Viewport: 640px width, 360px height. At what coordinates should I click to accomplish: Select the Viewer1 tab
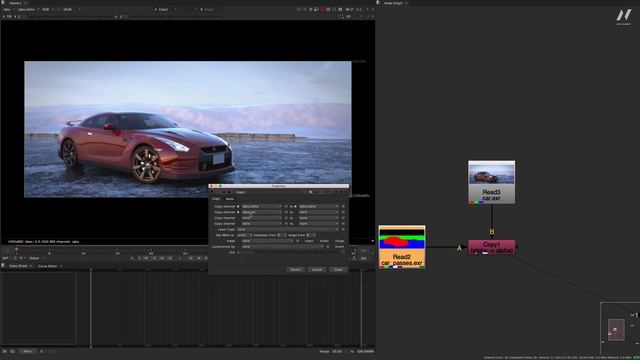click(x=15, y=3)
